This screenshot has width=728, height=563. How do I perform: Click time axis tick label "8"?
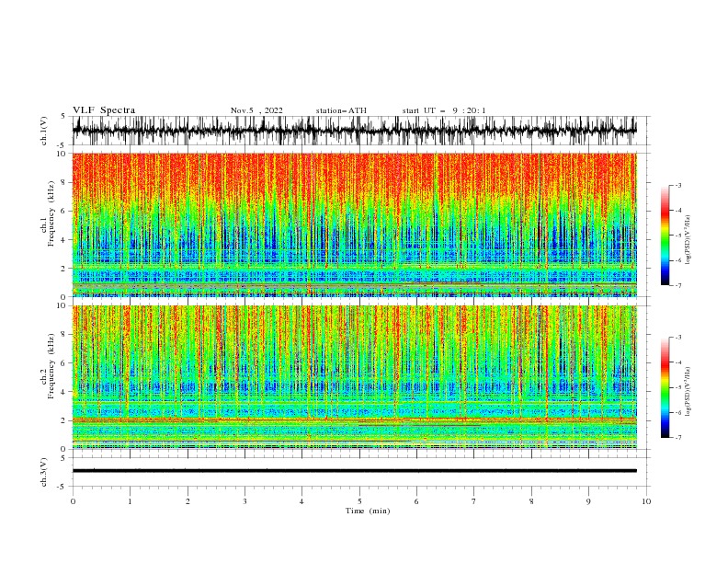point(531,501)
